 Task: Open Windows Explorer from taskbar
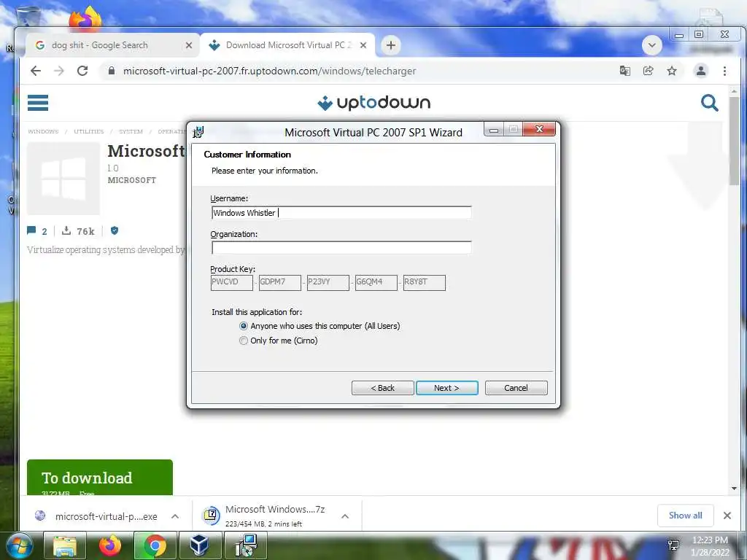coord(65,545)
